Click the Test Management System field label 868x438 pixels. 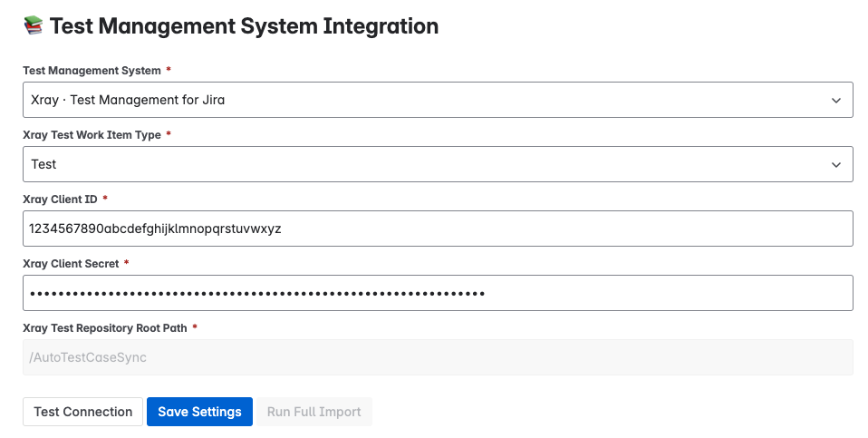[92, 71]
